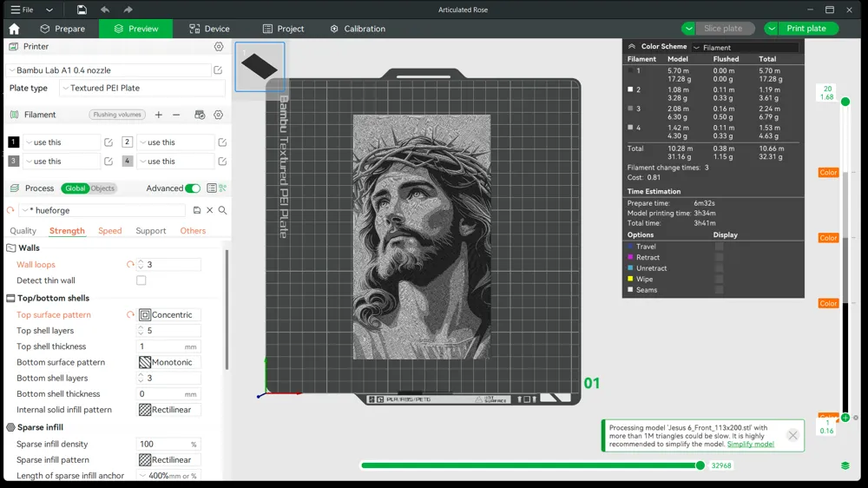Open Plate type Textured PEI Plate dropdown
This screenshot has width=868, height=488.
[x=142, y=88]
